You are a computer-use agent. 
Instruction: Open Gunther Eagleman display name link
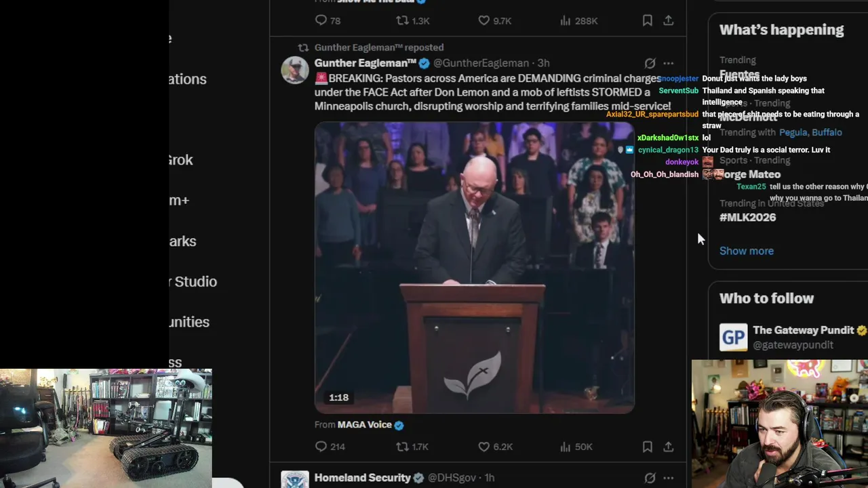(366, 63)
